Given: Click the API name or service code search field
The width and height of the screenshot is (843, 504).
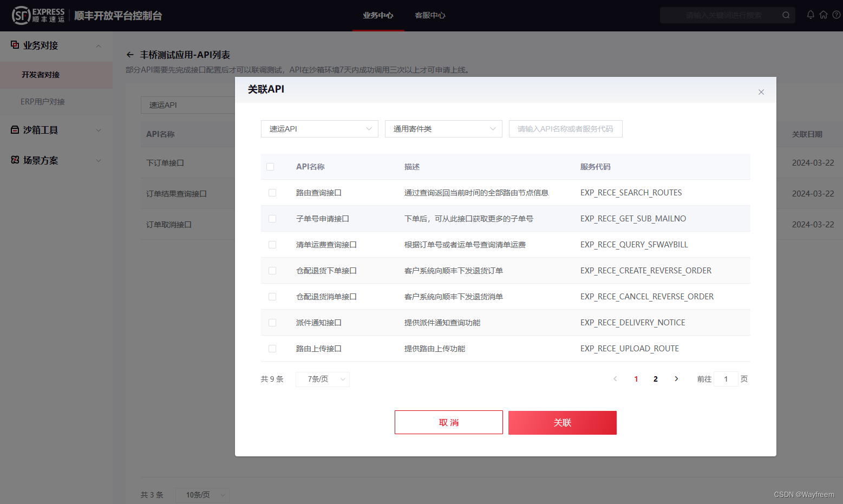Looking at the screenshot, I should (566, 129).
